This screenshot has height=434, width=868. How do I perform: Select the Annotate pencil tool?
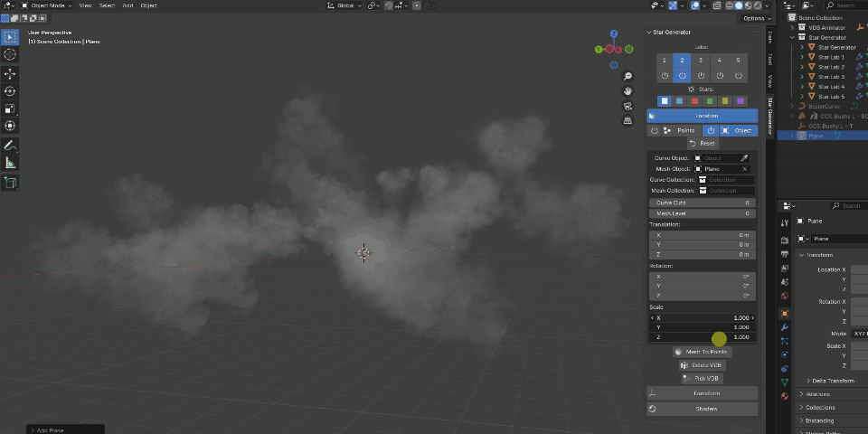[10, 146]
